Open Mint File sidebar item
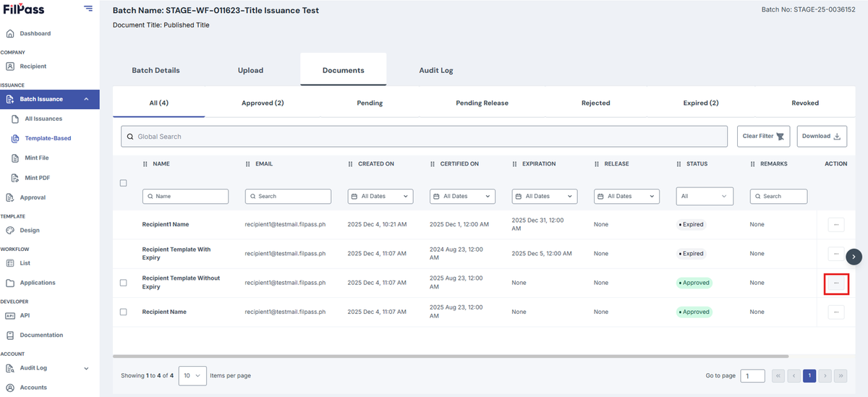Image resolution: width=868 pixels, height=397 pixels. point(37,158)
